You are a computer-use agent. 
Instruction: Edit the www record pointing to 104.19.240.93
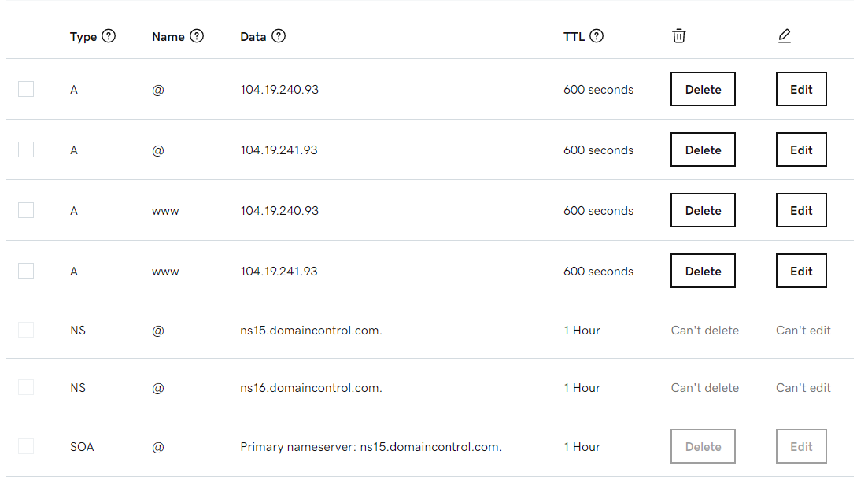coord(801,210)
